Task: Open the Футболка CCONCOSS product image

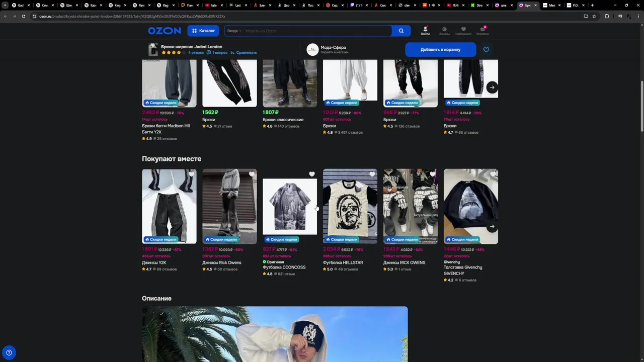Action: pos(290,206)
